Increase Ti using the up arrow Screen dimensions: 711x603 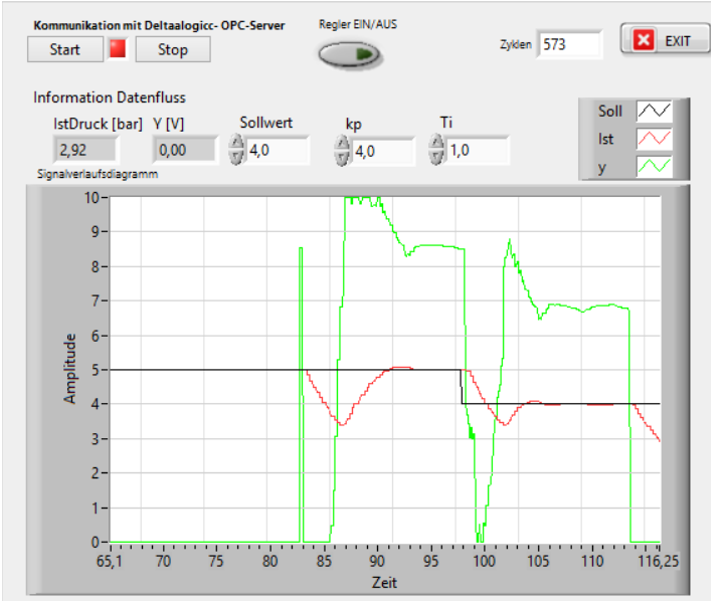click(436, 144)
